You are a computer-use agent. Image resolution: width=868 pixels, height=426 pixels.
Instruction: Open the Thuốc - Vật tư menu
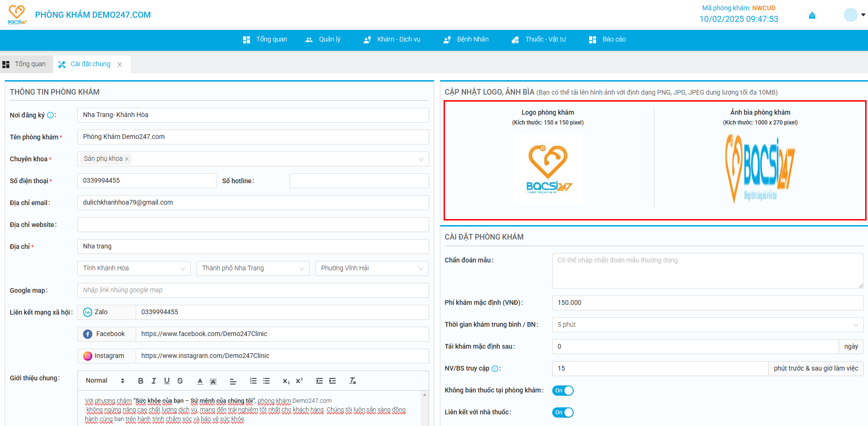point(539,40)
